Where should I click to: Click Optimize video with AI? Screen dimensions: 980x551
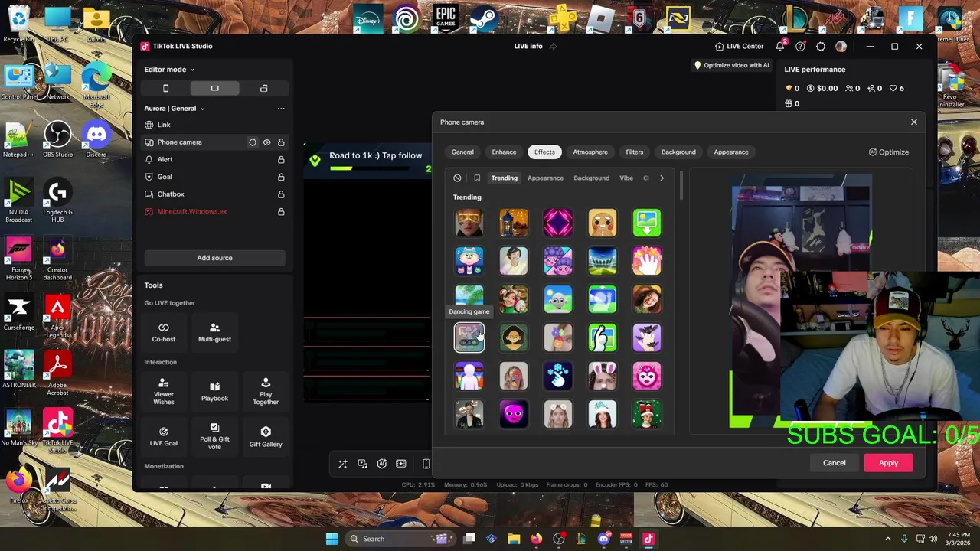pos(731,65)
